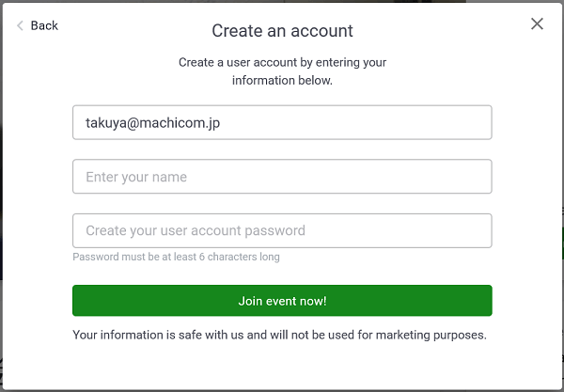The height and width of the screenshot is (392, 564).
Task: Click the Back chevron arrow icon
Action: (20, 25)
